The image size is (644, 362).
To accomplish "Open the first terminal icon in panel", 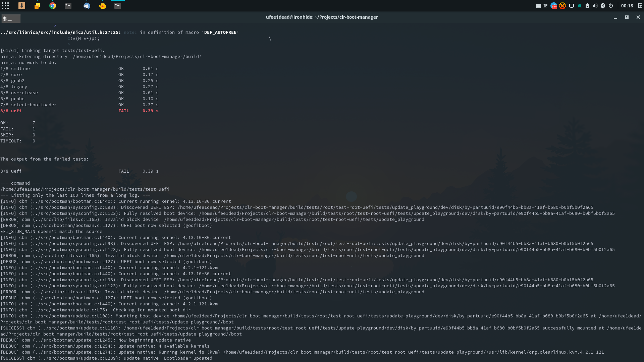I will pos(68,6).
